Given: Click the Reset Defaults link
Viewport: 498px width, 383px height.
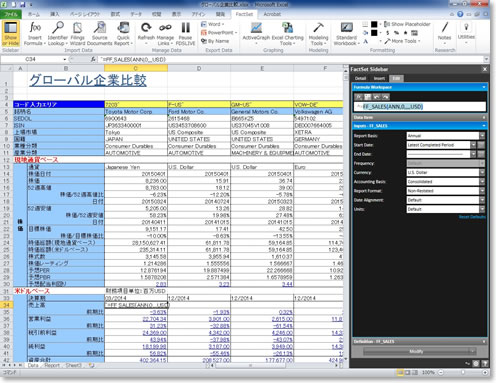Looking at the screenshot, I should pos(472,217).
